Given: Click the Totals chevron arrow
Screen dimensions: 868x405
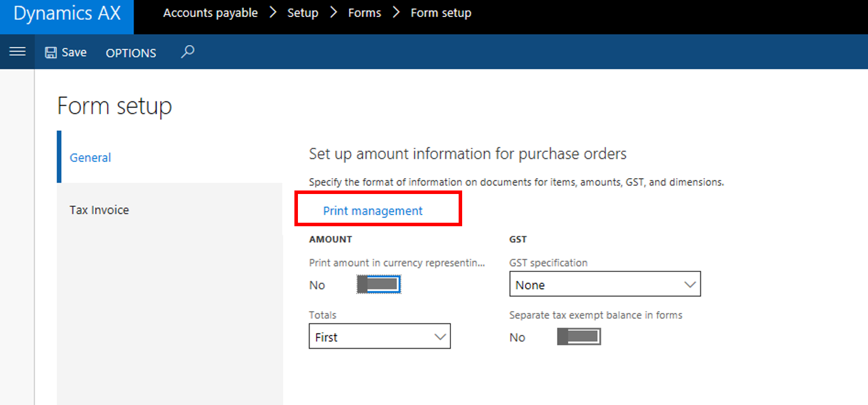Looking at the screenshot, I should click(440, 336).
